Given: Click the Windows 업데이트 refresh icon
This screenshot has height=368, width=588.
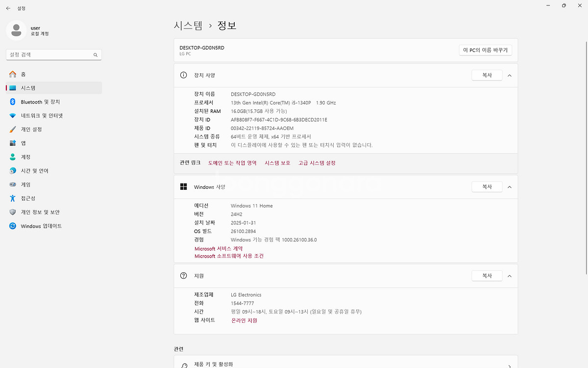Looking at the screenshot, I should [x=13, y=226].
